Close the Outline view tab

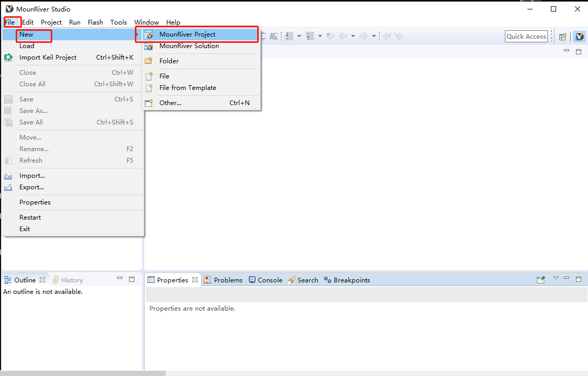(42, 280)
